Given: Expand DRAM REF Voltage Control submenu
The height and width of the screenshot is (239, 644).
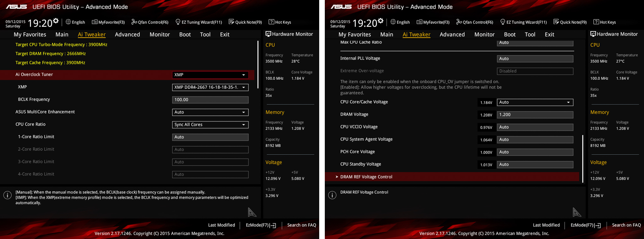Looking at the screenshot, I should (x=366, y=177).
